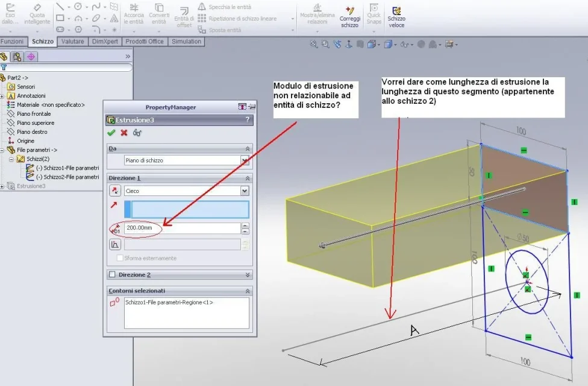Viewport: 588px width, 386px height.
Task: Collapse the Contorni selezionati section
Action: click(248, 291)
